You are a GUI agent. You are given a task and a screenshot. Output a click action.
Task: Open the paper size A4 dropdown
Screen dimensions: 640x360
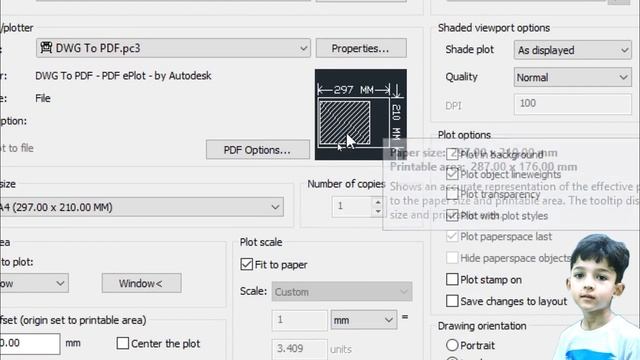pos(141,207)
